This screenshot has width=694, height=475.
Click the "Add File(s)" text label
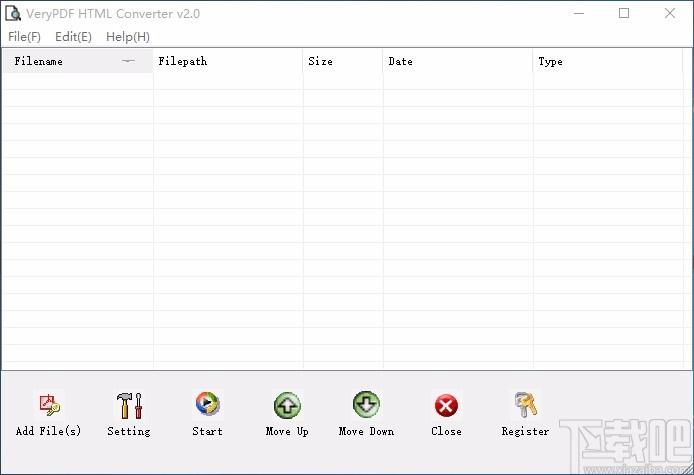(49, 431)
